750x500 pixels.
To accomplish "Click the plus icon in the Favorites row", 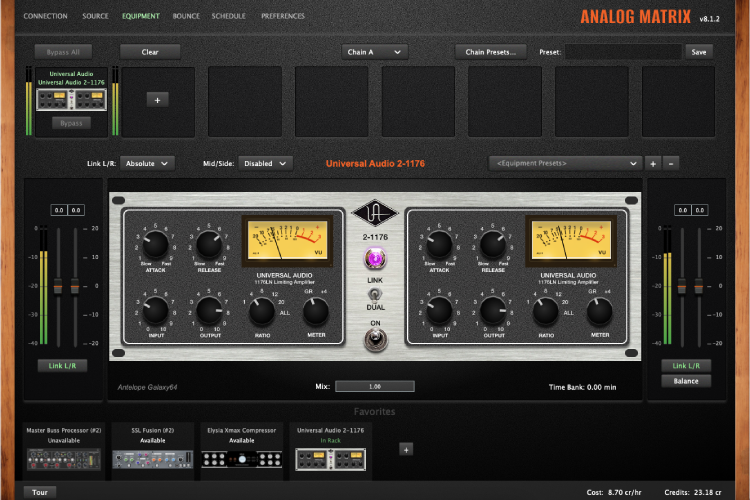I will coord(406,450).
